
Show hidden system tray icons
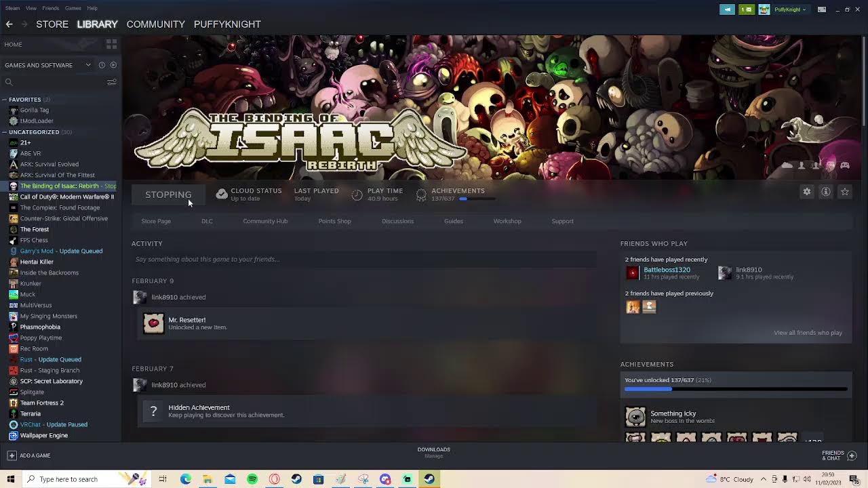point(764,479)
